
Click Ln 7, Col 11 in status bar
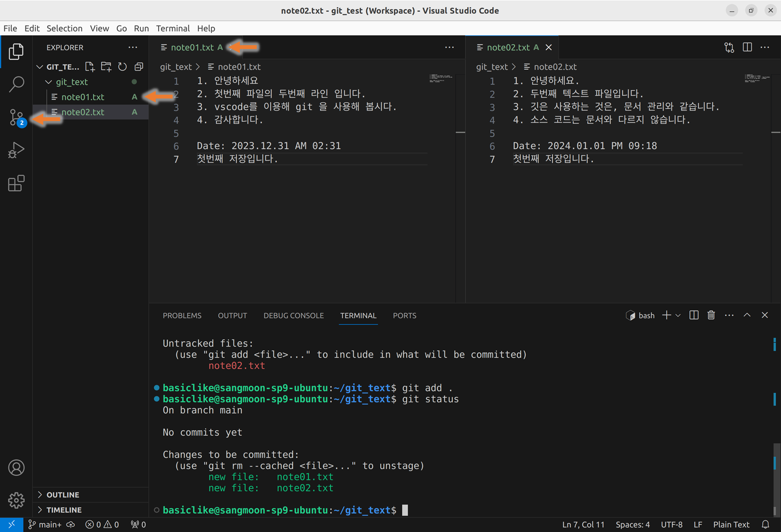(x=583, y=525)
